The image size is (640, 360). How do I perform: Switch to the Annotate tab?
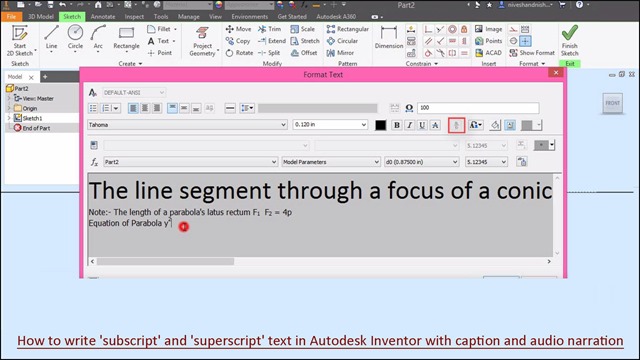tap(103, 17)
